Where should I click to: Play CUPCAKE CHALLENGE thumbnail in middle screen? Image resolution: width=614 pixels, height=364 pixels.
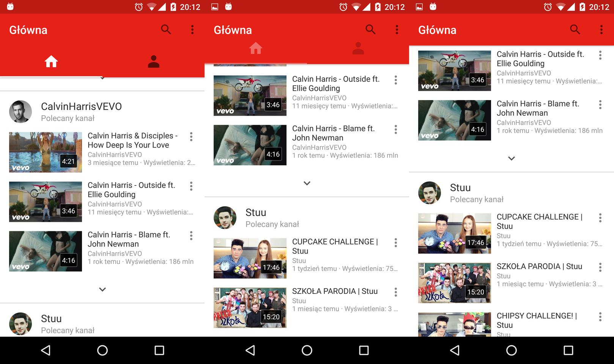pyautogui.click(x=250, y=258)
